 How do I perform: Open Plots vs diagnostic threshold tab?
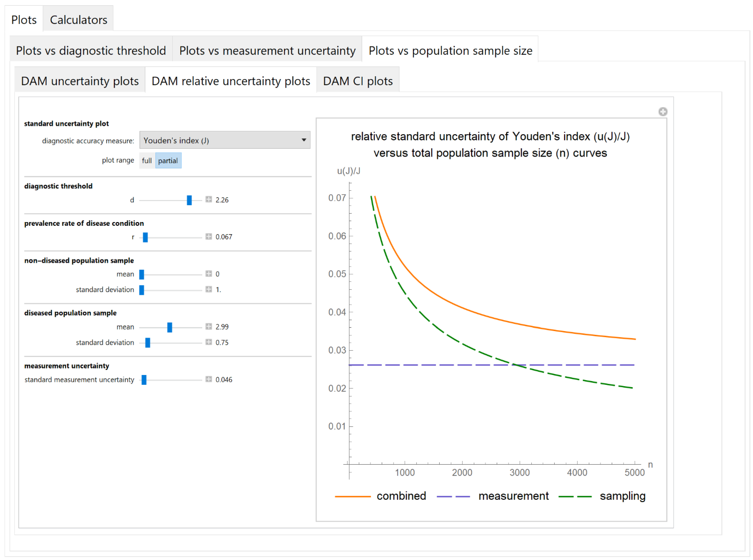[91, 51]
